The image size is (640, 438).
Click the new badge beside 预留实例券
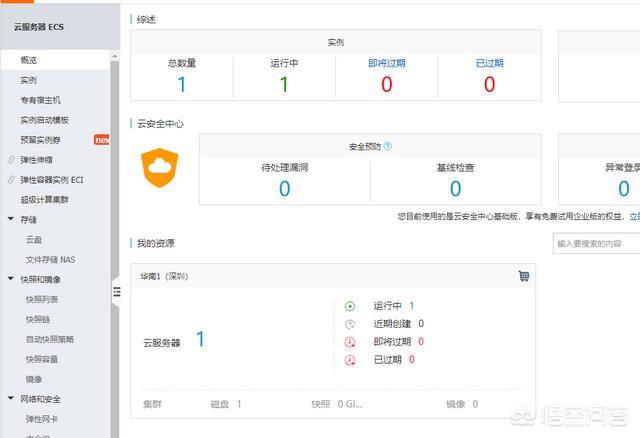(x=102, y=140)
